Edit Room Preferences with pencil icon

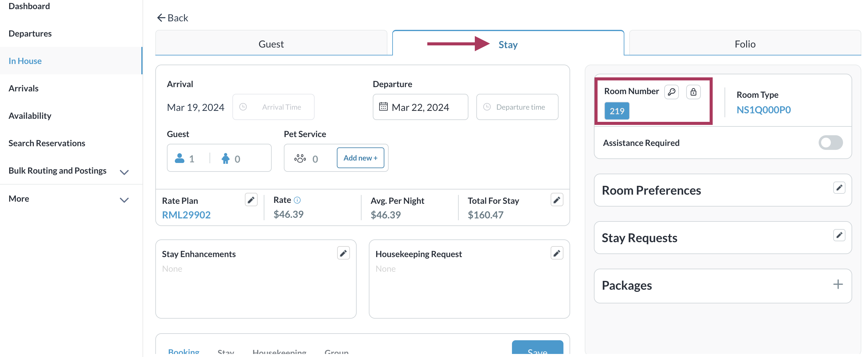pyautogui.click(x=839, y=188)
